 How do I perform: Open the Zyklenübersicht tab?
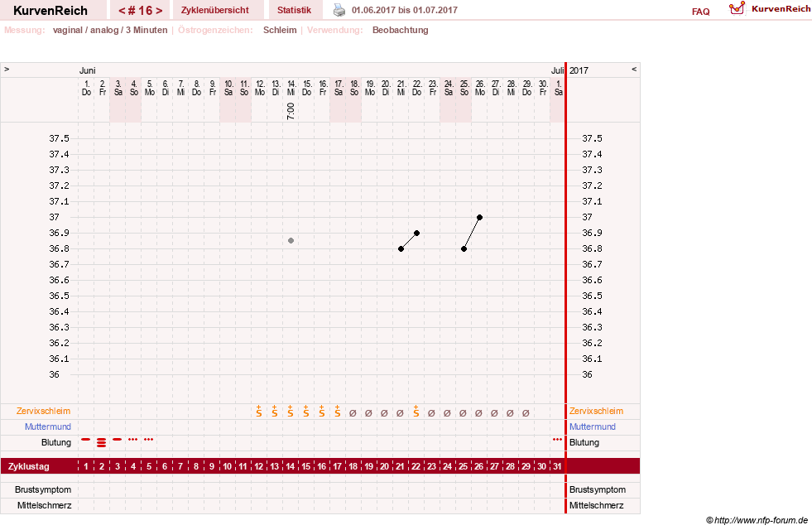(215, 10)
